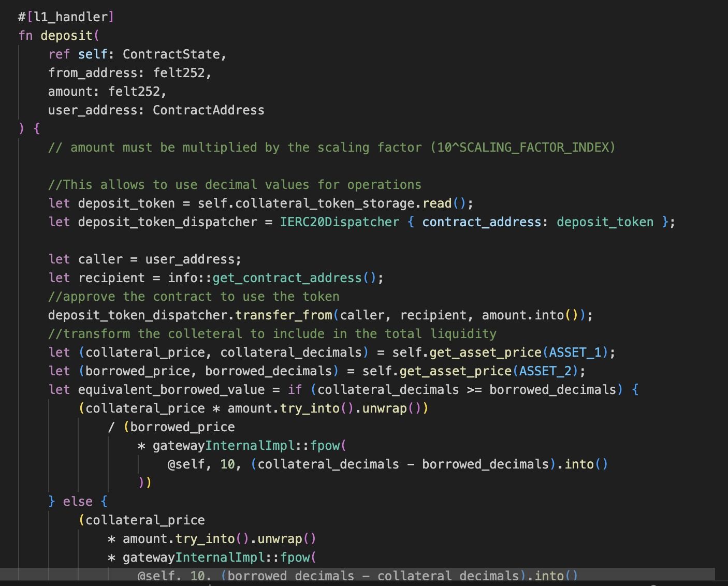The width and height of the screenshot is (728, 586).
Task: Click the comment about the SCALING_FACTOR_INDEX
Action: (x=332, y=148)
